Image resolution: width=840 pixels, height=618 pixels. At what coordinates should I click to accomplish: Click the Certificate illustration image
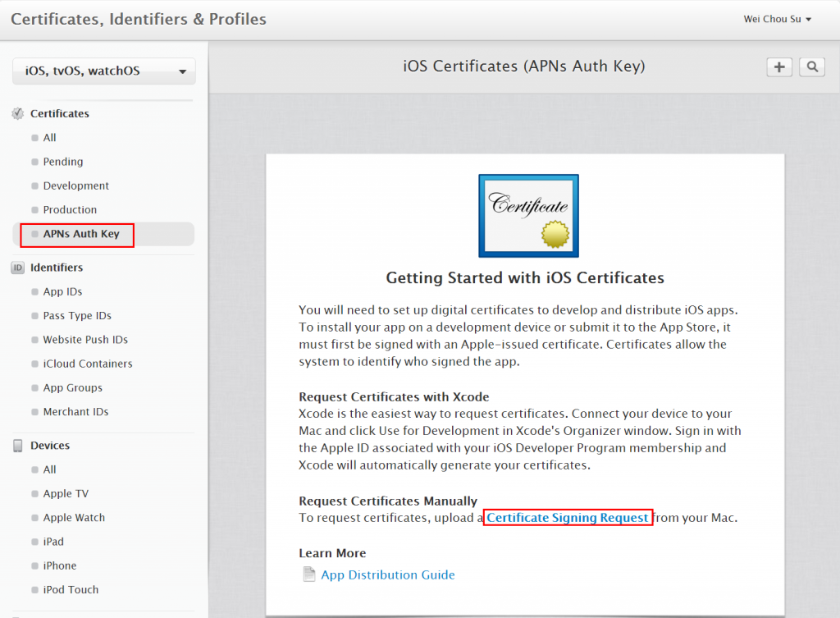point(528,216)
